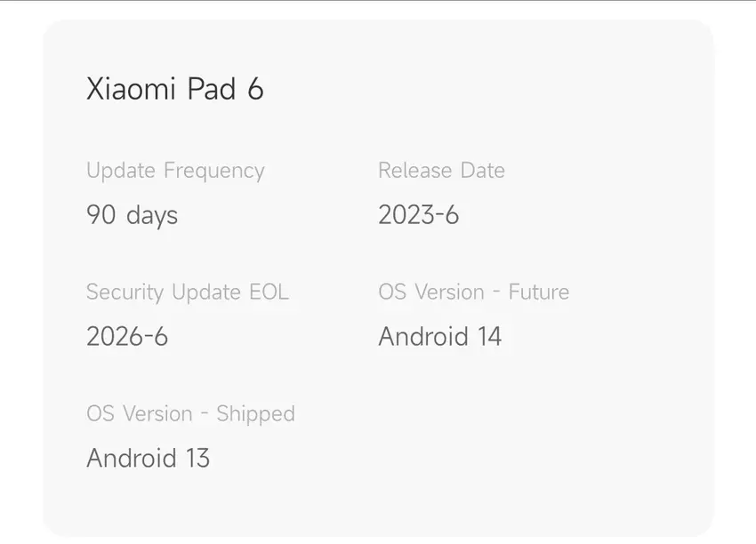Click the Android 14 future version value
This screenshot has height=544, width=756.
click(x=439, y=336)
